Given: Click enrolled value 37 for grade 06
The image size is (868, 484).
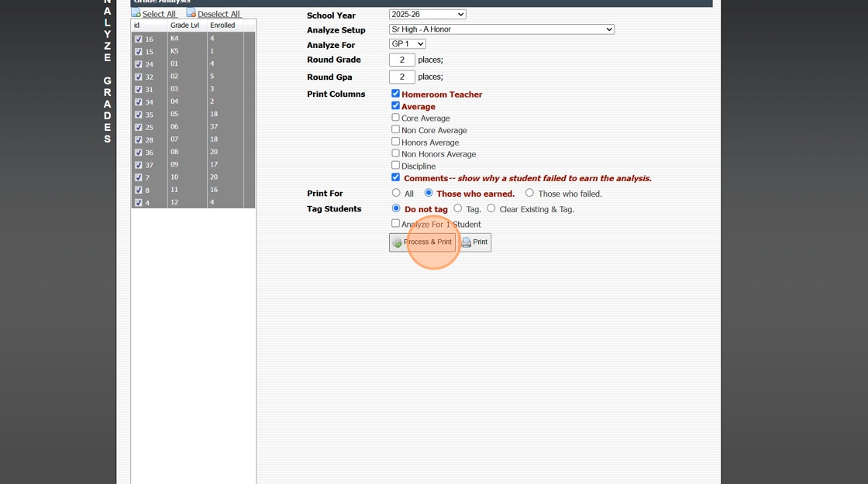Looking at the screenshot, I should (x=214, y=127).
